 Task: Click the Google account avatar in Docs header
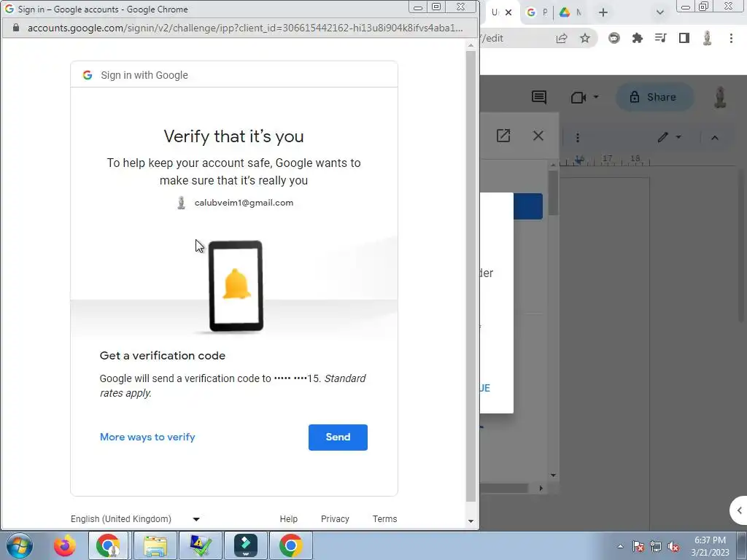point(720,97)
